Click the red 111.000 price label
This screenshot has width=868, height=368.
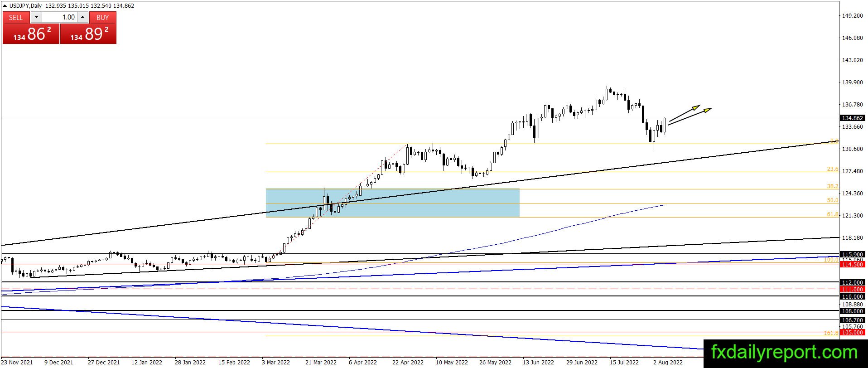pyautogui.click(x=852, y=289)
